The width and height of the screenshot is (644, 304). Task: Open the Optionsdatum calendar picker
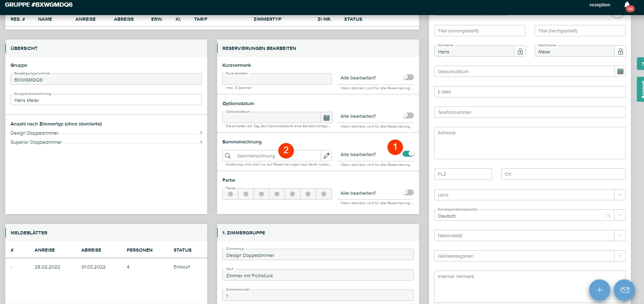pyautogui.click(x=326, y=118)
